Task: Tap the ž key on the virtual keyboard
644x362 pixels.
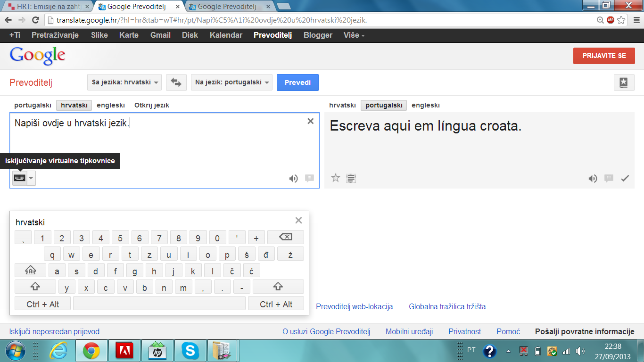Action: (x=290, y=254)
